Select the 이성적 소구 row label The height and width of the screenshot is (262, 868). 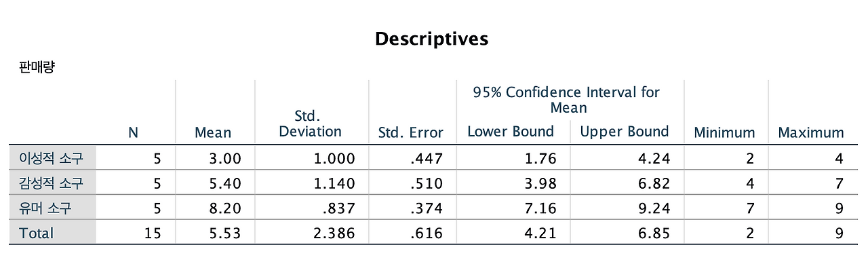52,160
